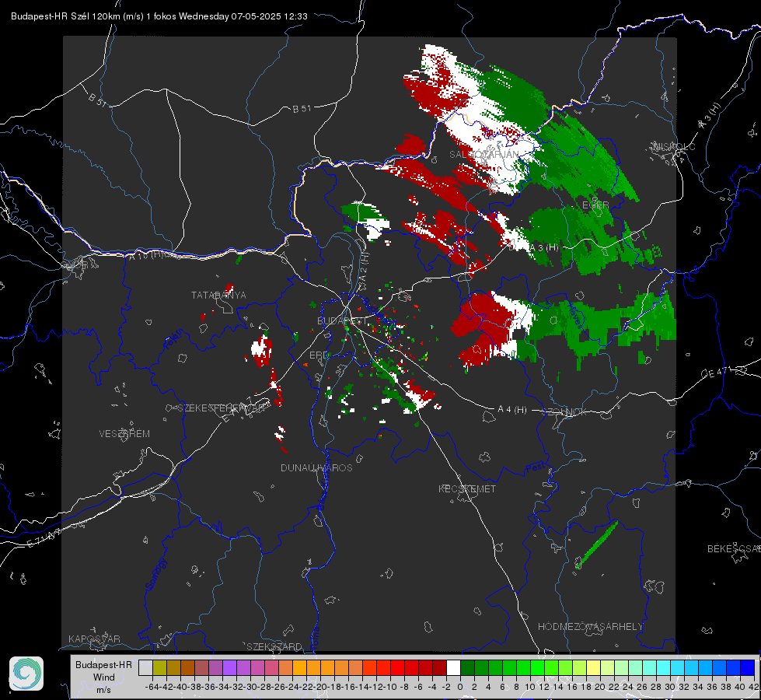Click the blue 'Pest' county label
This screenshot has width=761, height=700.
tap(534, 467)
